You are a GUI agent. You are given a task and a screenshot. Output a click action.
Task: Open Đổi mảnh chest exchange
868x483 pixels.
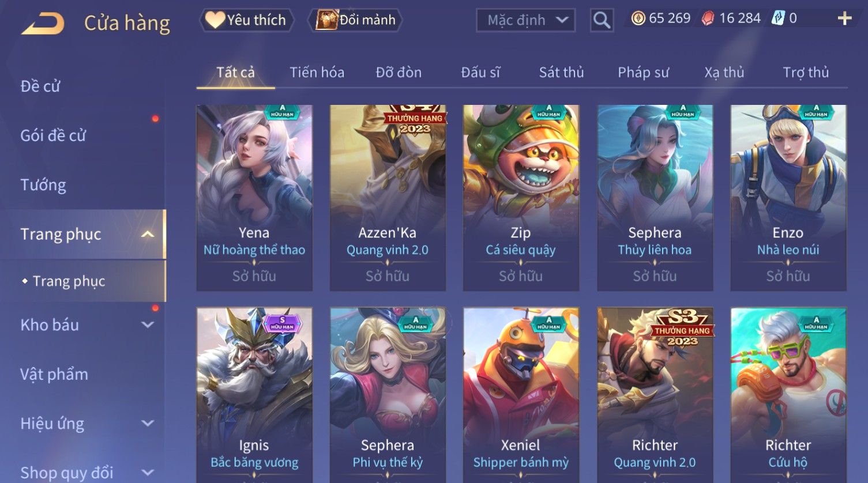point(355,20)
